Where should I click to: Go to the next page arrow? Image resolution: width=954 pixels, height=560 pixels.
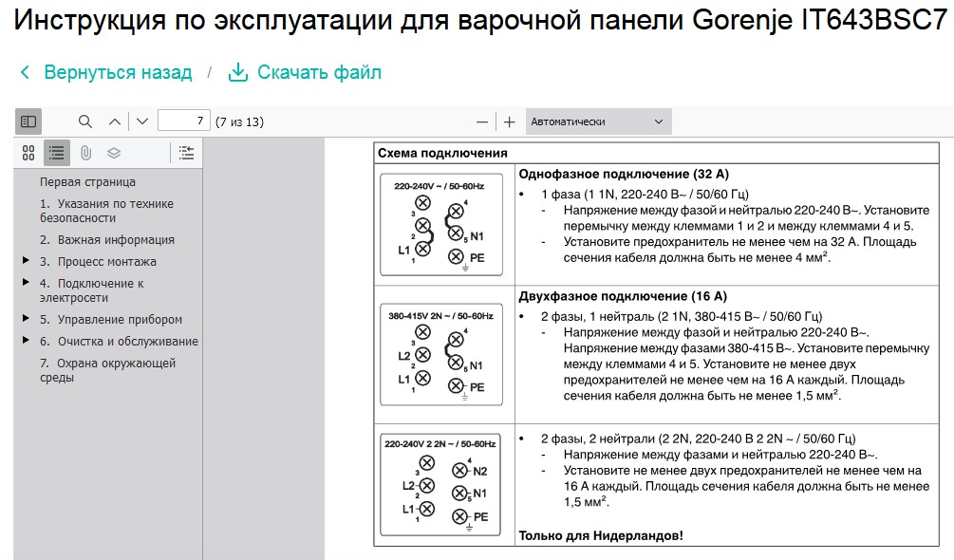coord(142,121)
